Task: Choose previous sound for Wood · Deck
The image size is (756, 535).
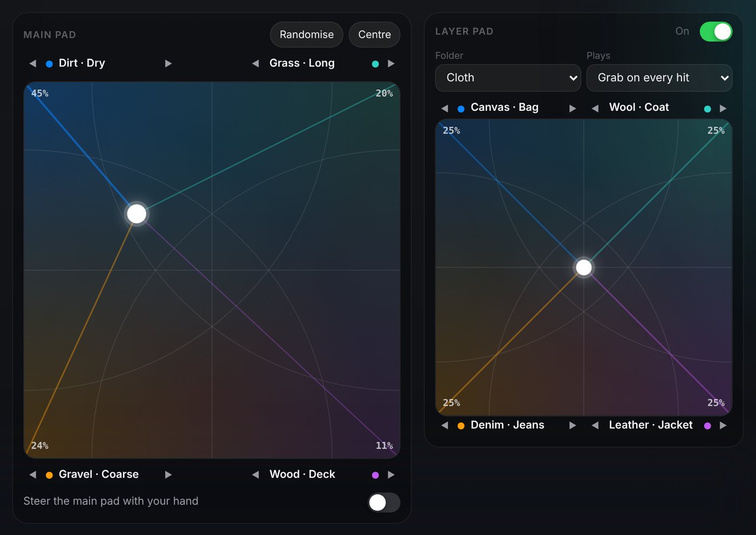Action: [x=255, y=474]
